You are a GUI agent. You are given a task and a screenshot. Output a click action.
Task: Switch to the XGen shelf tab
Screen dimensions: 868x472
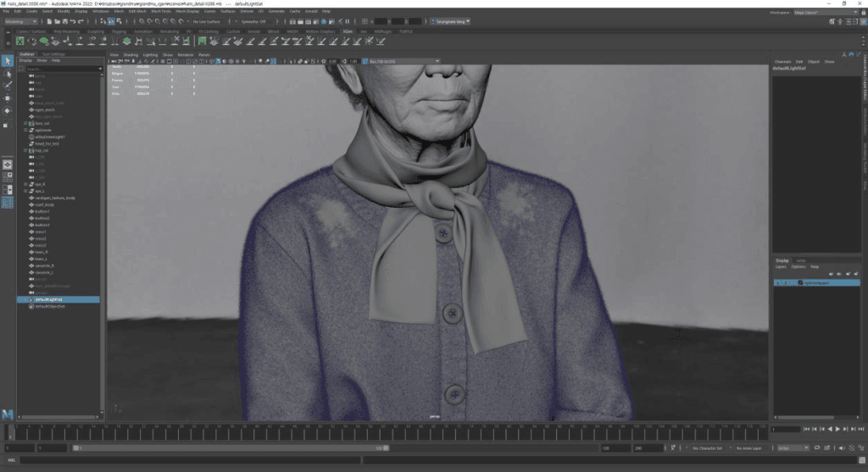(x=348, y=31)
